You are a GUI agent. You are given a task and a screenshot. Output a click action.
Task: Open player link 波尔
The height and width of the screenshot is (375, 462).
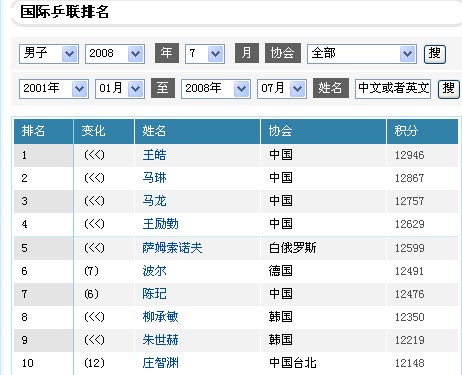point(154,271)
